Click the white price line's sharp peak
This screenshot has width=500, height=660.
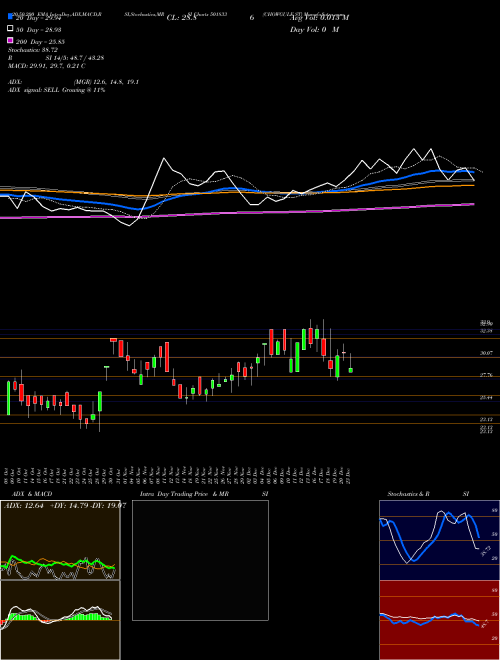pos(164,159)
